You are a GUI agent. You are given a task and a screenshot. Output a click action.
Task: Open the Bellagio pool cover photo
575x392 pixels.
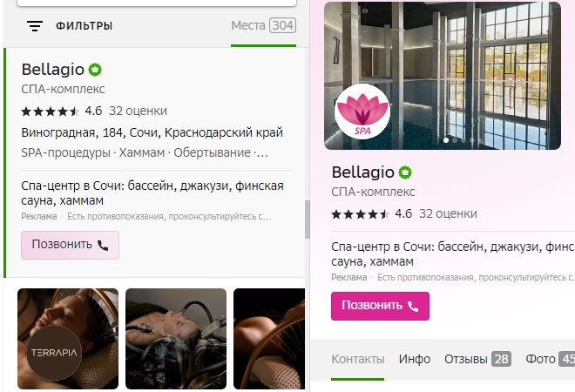[443, 76]
